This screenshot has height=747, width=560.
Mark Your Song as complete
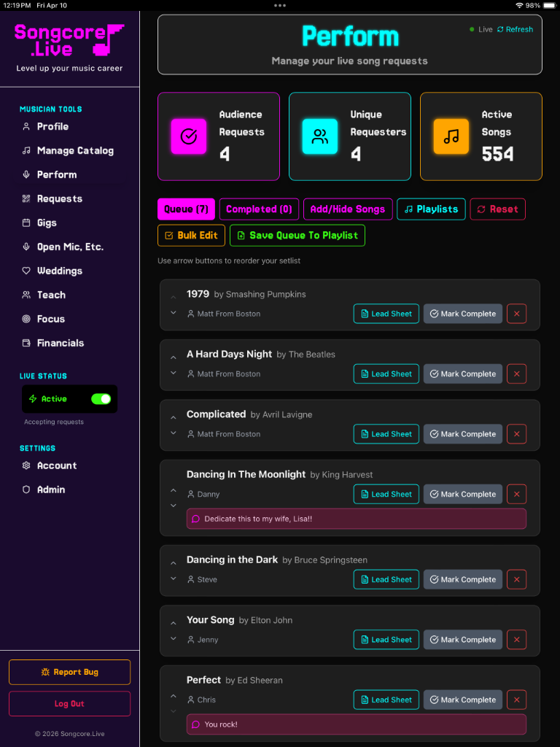click(463, 639)
